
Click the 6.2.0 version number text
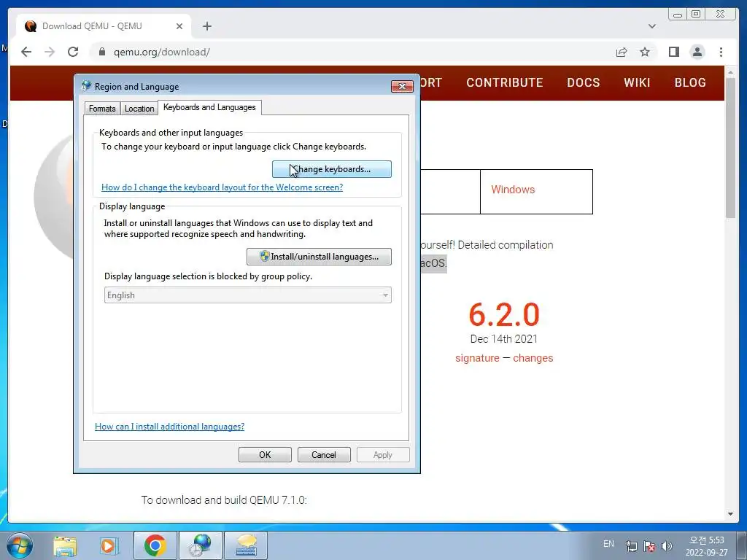pos(504,314)
